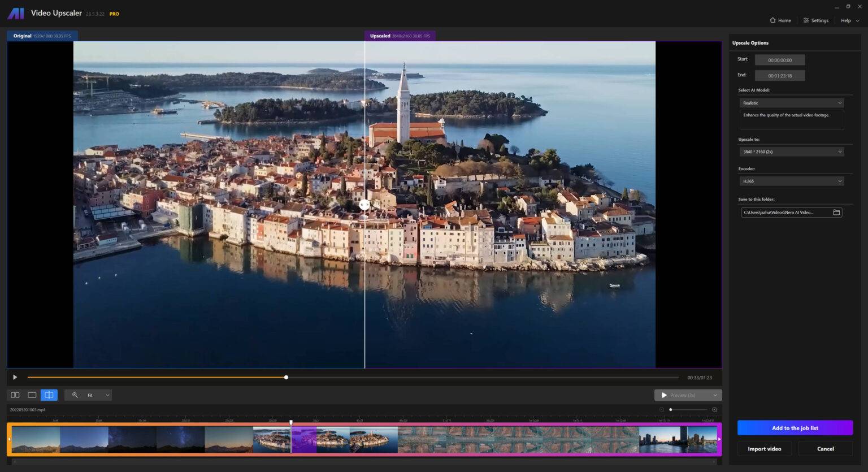The height and width of the screenshot is (472, 868).
Task: Open the H.265 Encoder dropdown
Action: 791,181
